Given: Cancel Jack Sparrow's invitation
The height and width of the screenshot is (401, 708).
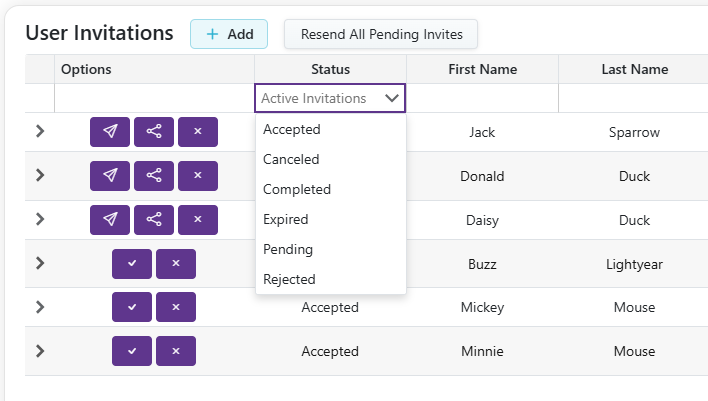Looking at the screenshot, I should point(198,132).
